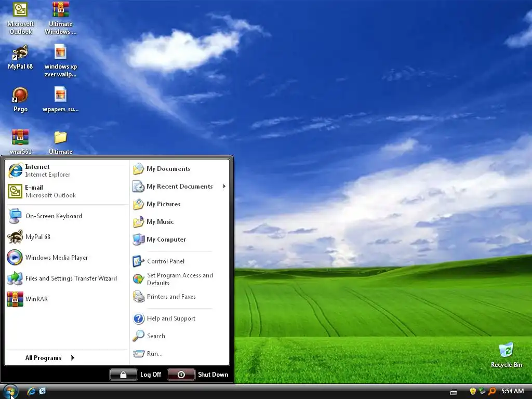
Task: Launch WinRAR from Start menu
Action: 67,299
